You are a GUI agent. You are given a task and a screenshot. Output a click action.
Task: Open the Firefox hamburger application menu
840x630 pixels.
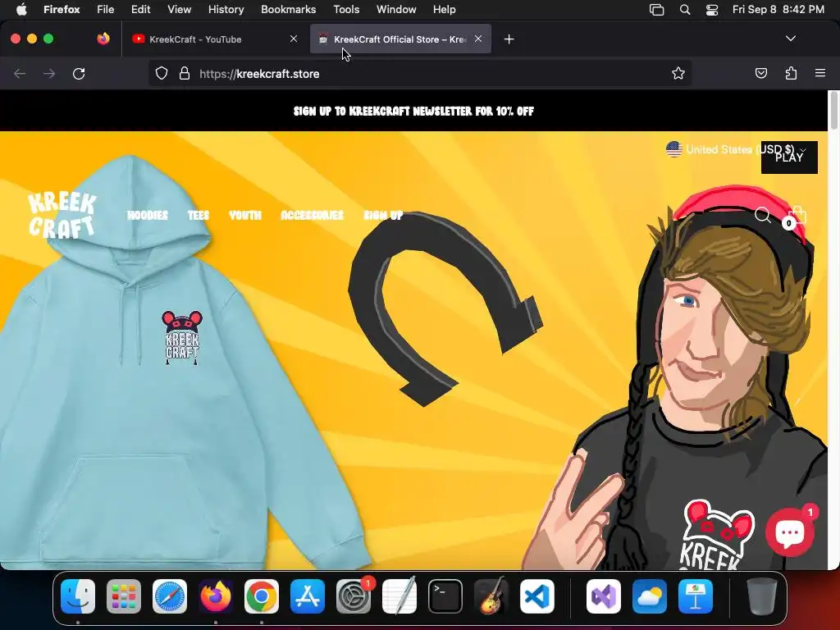(x=820, y=73)
